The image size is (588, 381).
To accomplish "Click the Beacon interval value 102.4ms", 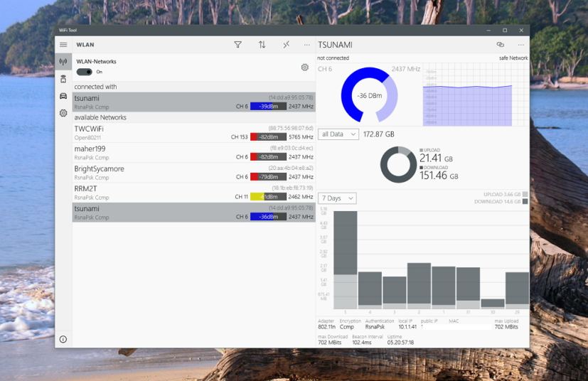I will click(362, 343).
